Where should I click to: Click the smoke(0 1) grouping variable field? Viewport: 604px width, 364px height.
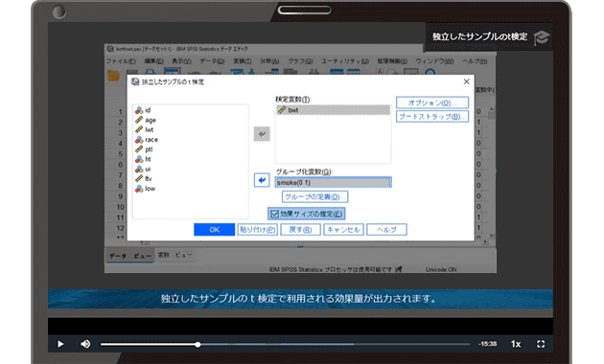[334, 182]
